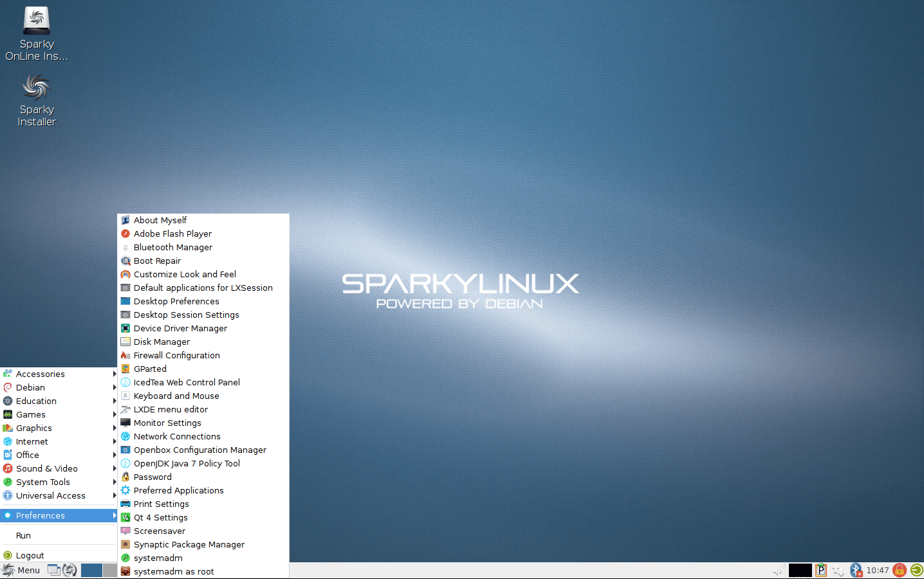Click the volume speaker tray icon
This screenshot has width=924, height=579.
[x=779, y=570]
